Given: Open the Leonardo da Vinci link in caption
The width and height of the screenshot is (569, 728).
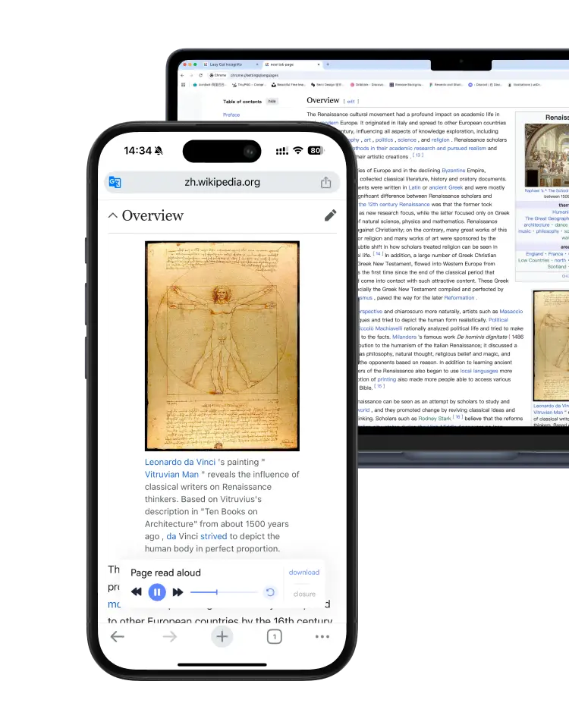Looking at the screenshot, I should pos(181,462).
